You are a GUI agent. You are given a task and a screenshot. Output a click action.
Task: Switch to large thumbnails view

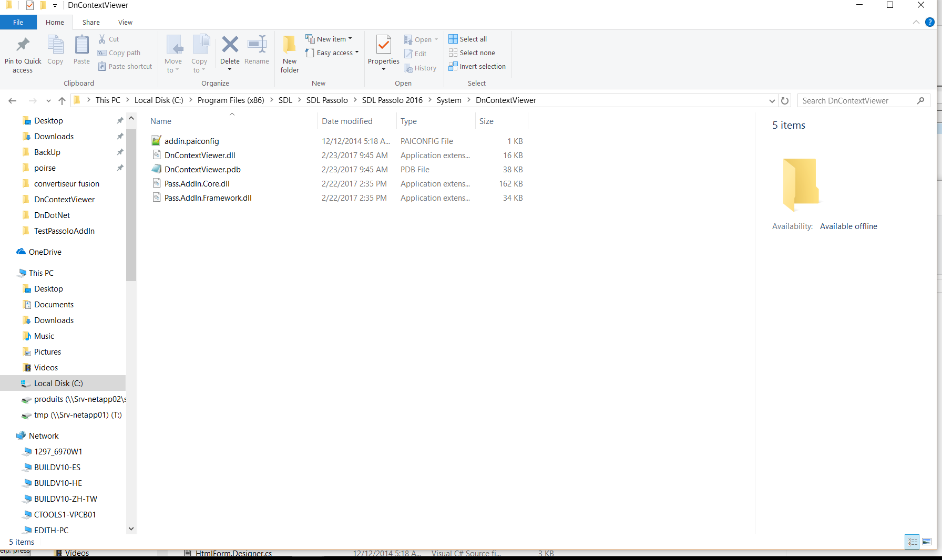pyautogui.click(x=927, y=542)
